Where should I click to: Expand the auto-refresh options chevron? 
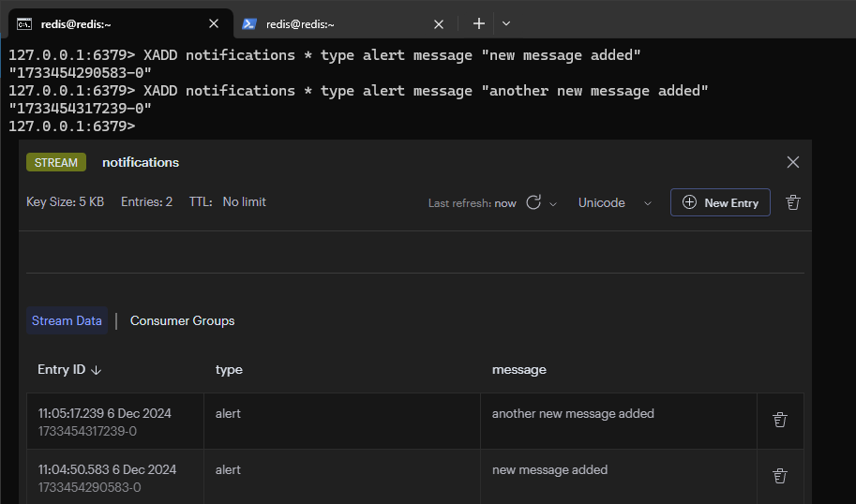(x=553, y=203)
